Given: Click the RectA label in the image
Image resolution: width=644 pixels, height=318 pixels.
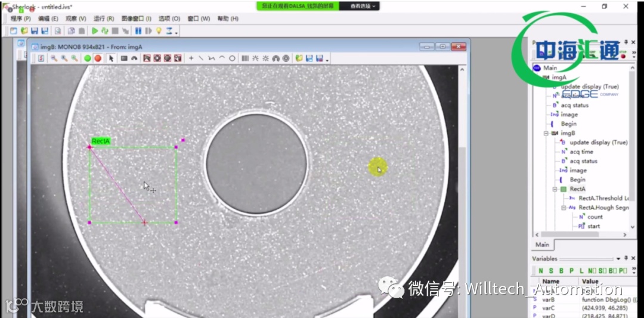Looking at the screenshot, I should [x=101, y=141].
